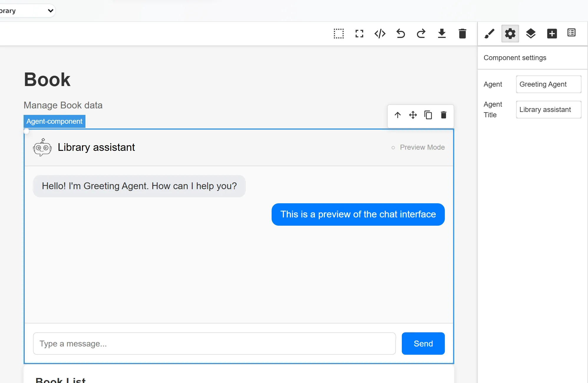Screen dimensions: 588x383
Task: Toggle component outlines view icon
Action: (339, 34)
